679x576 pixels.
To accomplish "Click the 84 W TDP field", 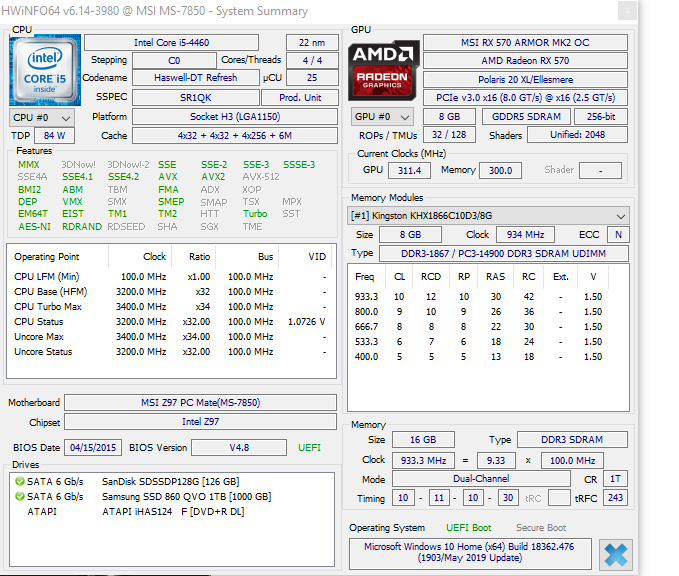I will click(x=55, y=136).
